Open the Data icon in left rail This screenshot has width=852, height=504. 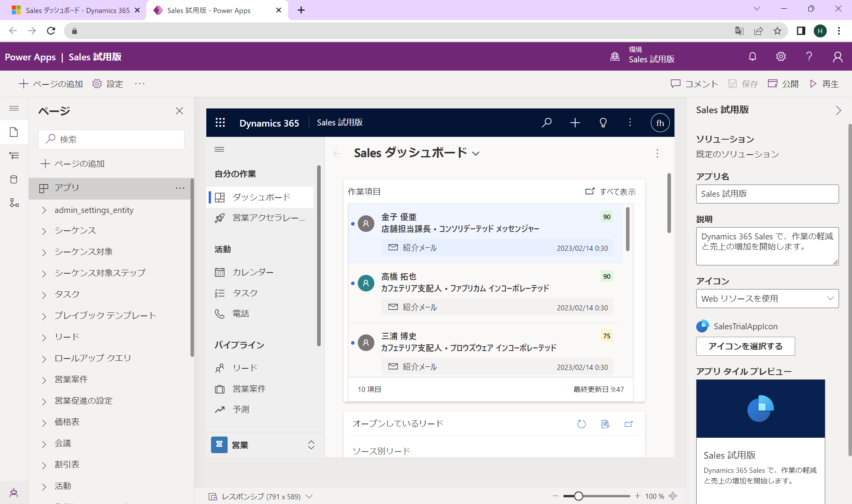point(14,179)
